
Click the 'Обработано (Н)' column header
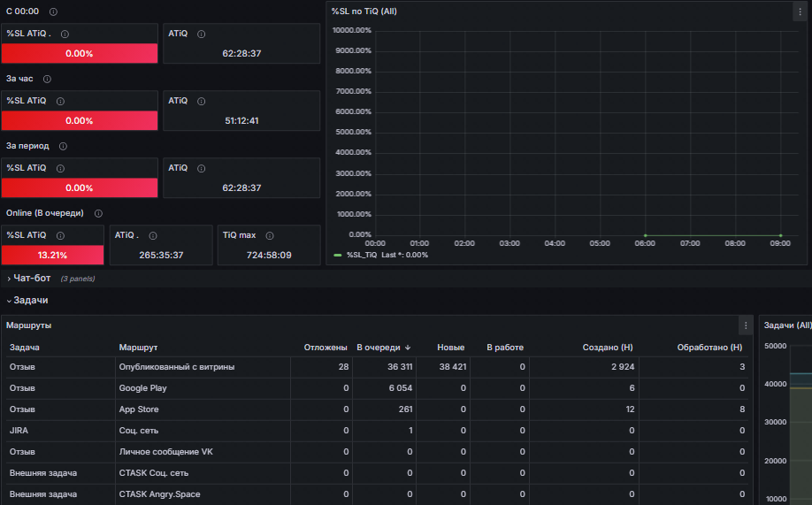pyautogui.click(x=709, y=348)
